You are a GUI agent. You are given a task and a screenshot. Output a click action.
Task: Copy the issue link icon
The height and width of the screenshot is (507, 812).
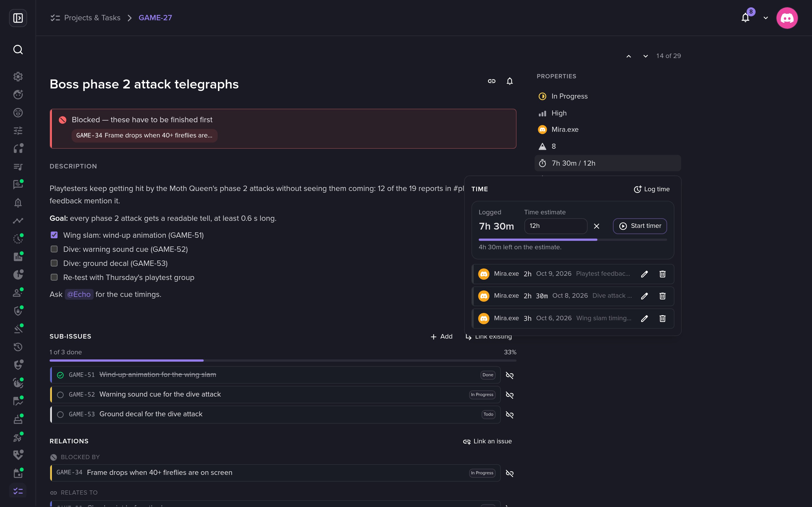coord(491,81)
